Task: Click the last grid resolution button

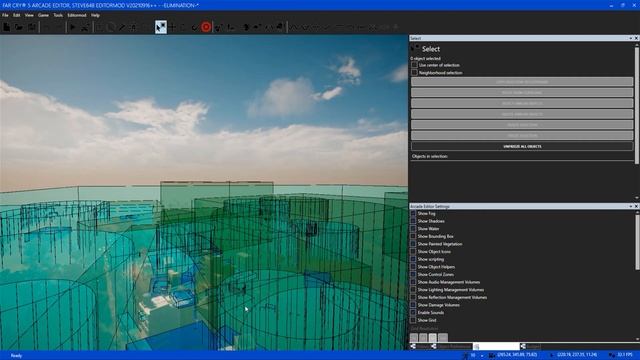Action: 443,338
